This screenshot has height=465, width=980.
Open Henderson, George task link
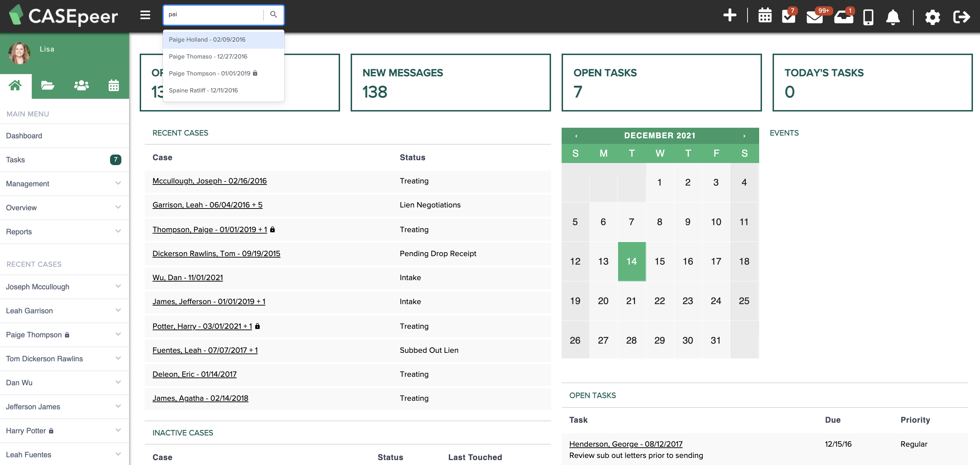point(625,444)
